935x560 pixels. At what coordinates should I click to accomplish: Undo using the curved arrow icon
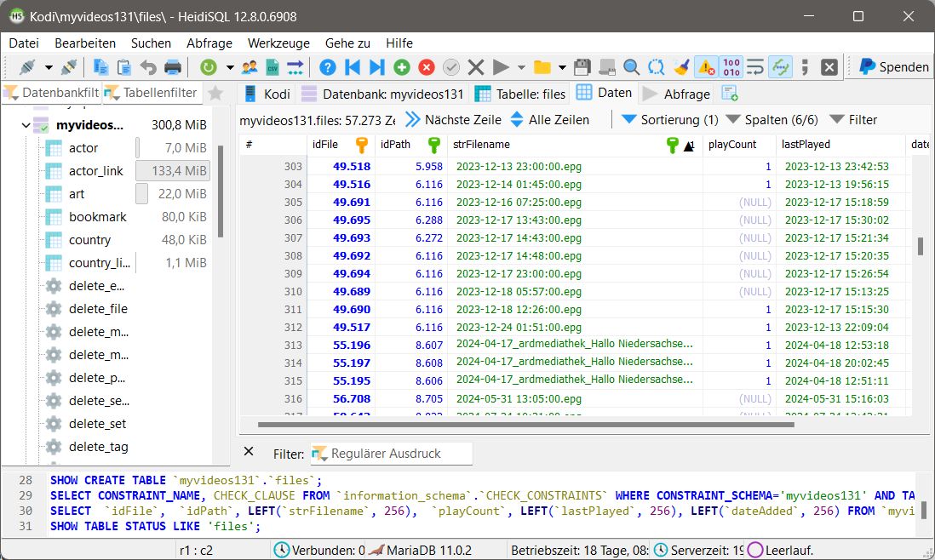pos(148,67)
